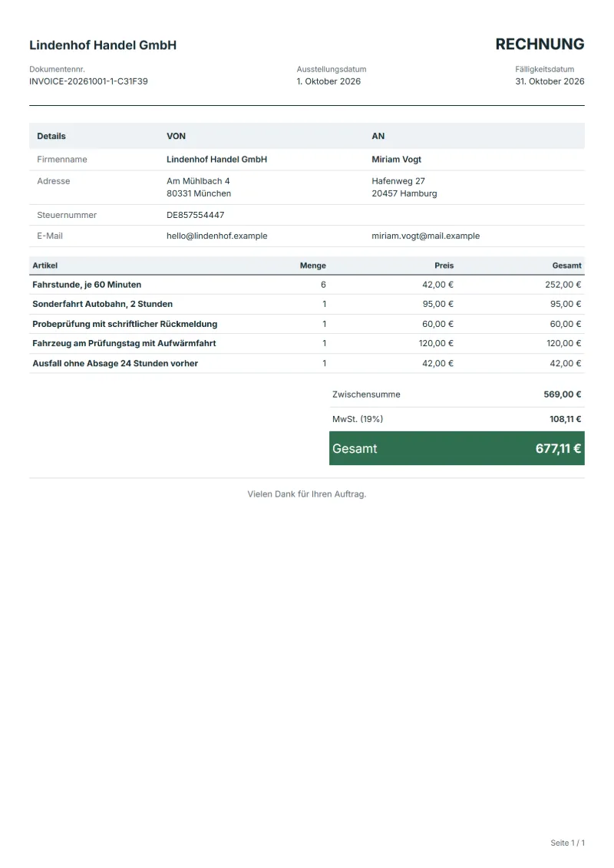Click the Dokumentennr. label
Image resolution: width=614 pixels, height=868 pixels.
57,69
